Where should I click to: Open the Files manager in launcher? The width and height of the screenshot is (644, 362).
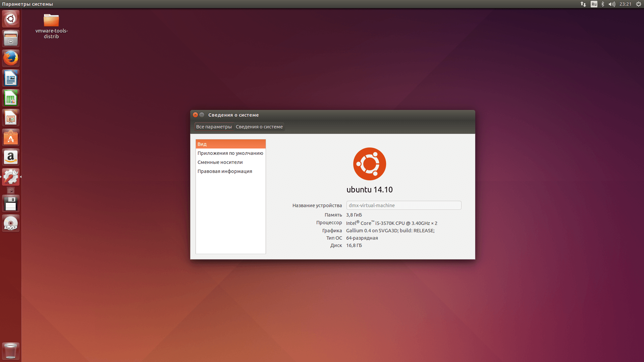11,39
